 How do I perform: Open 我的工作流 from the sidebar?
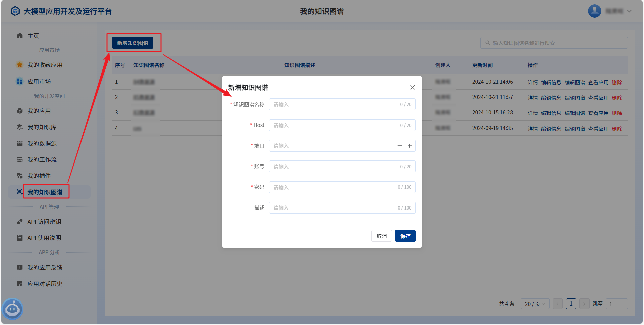coord(42,160)
